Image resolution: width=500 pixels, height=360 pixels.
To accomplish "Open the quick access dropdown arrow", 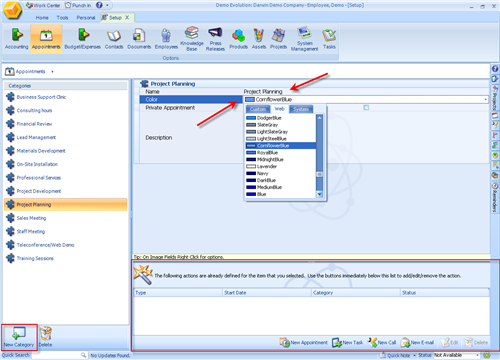I will coord(107,5).
